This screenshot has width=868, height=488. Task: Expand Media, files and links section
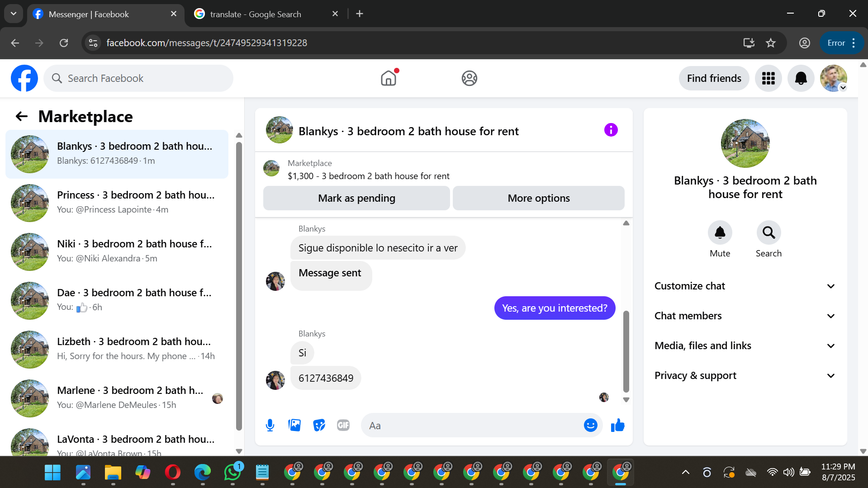pyautogui.click(x=745, y=346)
